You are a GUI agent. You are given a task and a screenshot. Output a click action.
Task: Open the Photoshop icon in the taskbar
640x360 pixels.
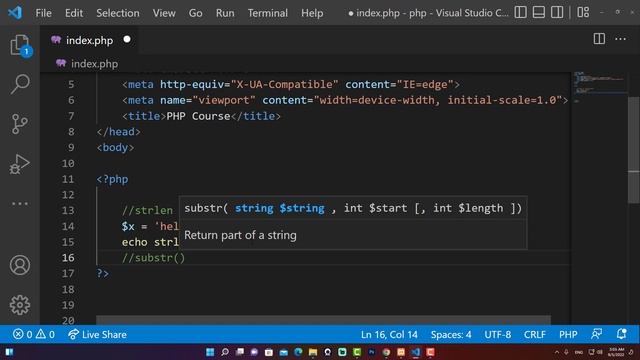pos(371,352)
